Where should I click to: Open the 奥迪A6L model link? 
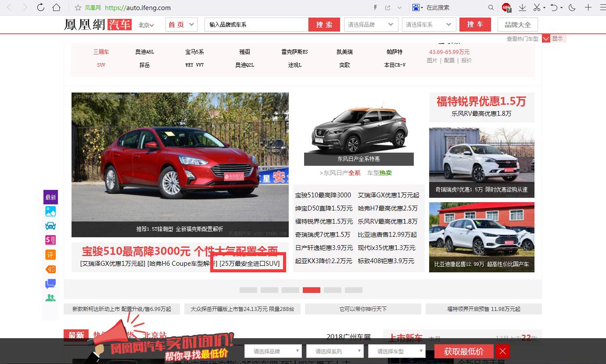pyautogui.click(x=145, y=52)
